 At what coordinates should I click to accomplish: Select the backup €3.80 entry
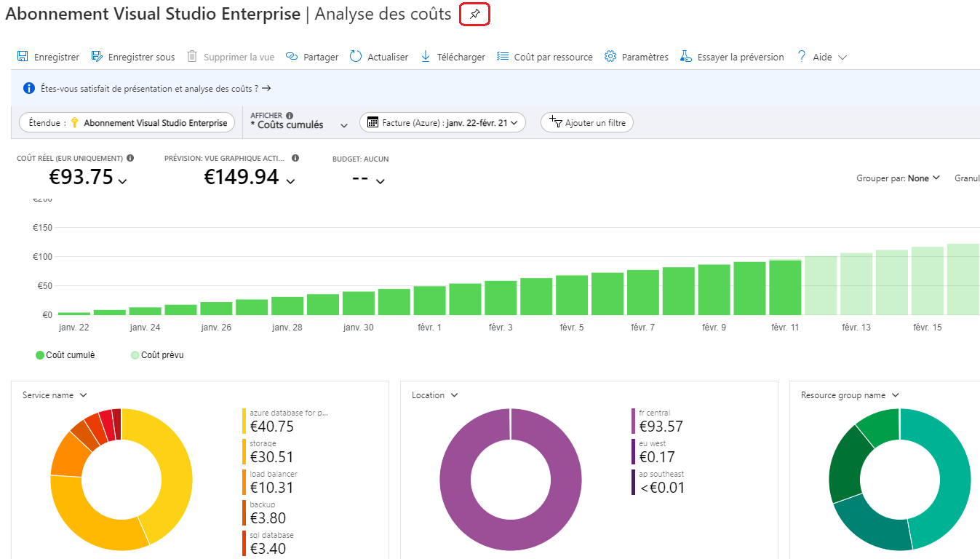[268, 512]
